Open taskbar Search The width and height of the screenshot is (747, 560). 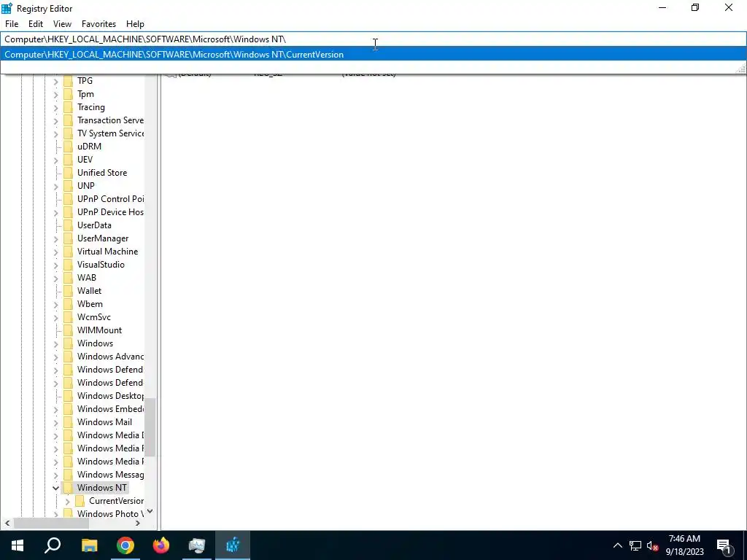click(x=53, y=545)
